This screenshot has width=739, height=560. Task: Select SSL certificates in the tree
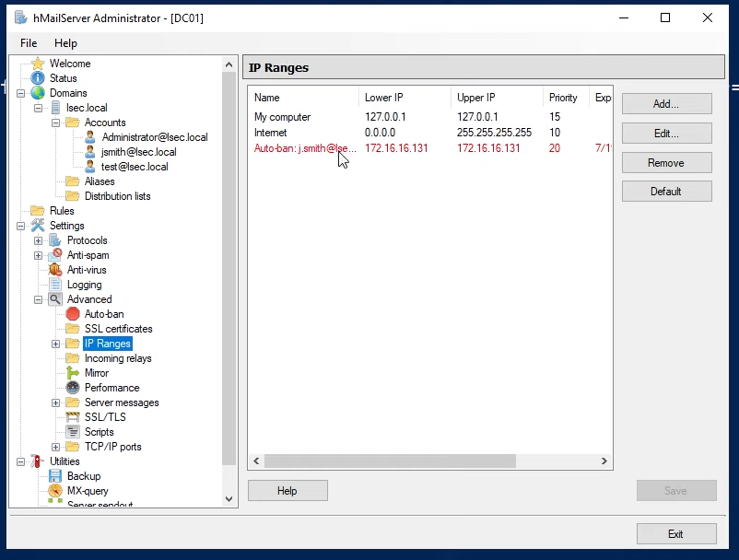tap(119, 329)
